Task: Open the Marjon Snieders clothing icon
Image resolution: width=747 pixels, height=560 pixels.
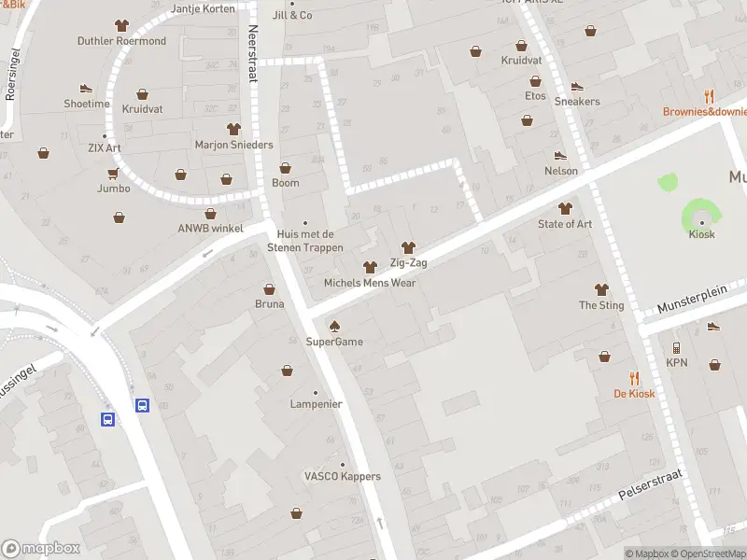Action: 233,129
